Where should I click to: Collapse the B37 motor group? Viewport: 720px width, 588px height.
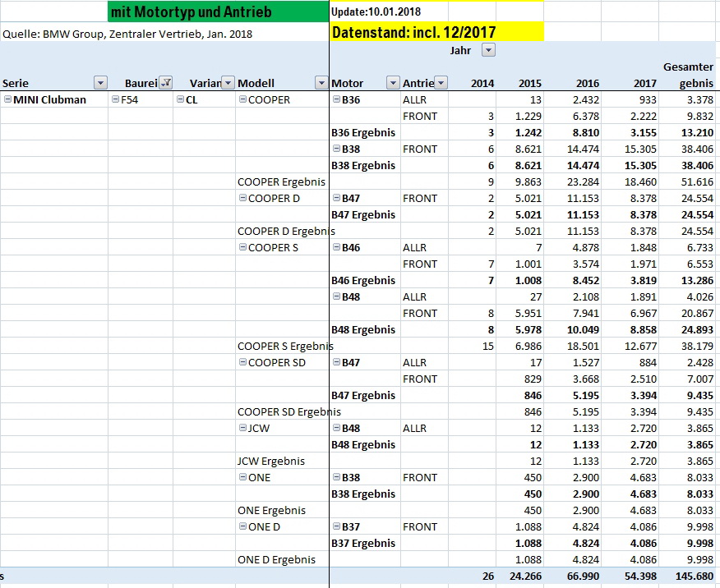pos(337,526)
